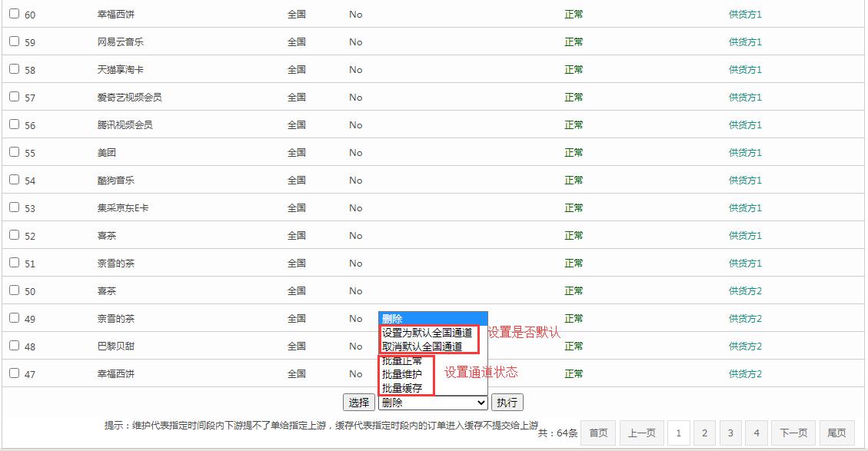Check the checkbox for row 50

(x=15, y=290)
